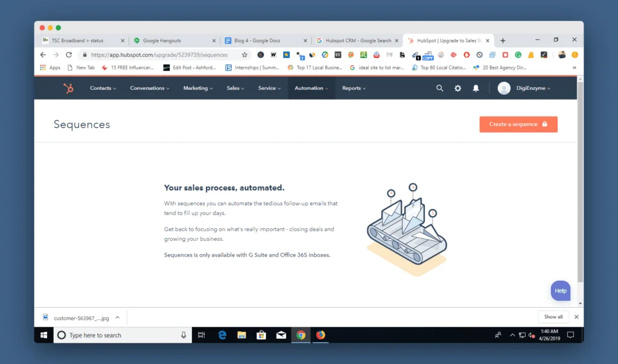Click the browser forward arrow

[56, 55]
